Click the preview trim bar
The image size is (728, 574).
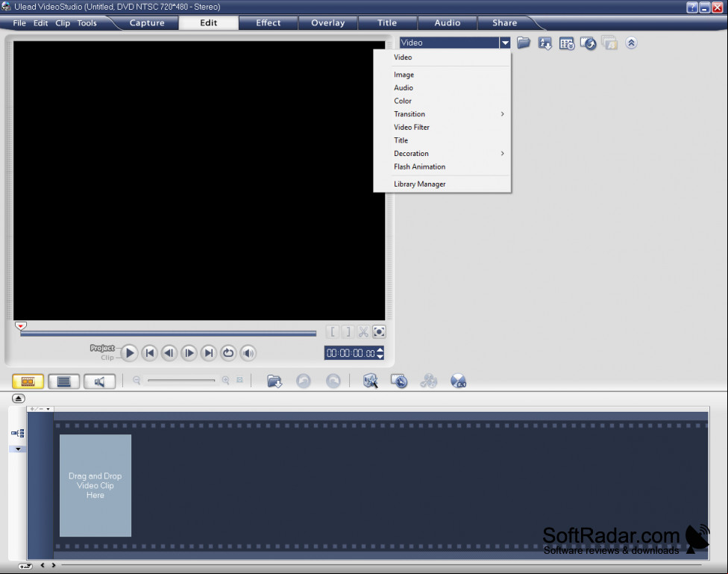coord(168,334)
